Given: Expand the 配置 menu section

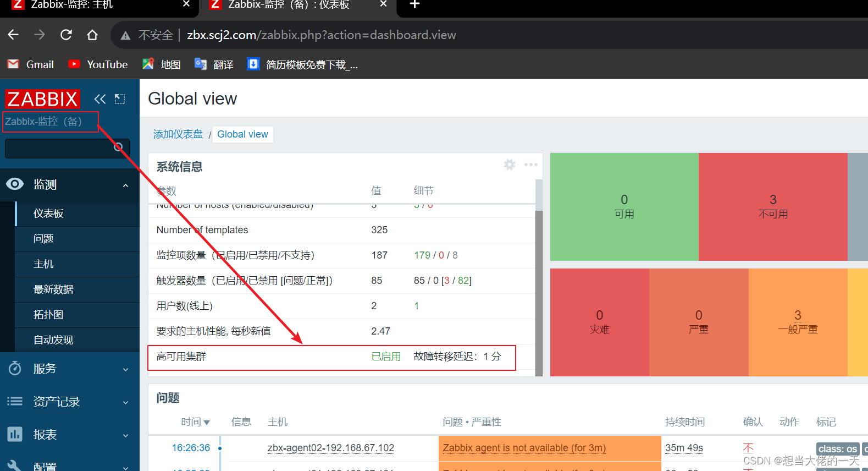Looking at the screenshot, I should [x=126, y=468].
